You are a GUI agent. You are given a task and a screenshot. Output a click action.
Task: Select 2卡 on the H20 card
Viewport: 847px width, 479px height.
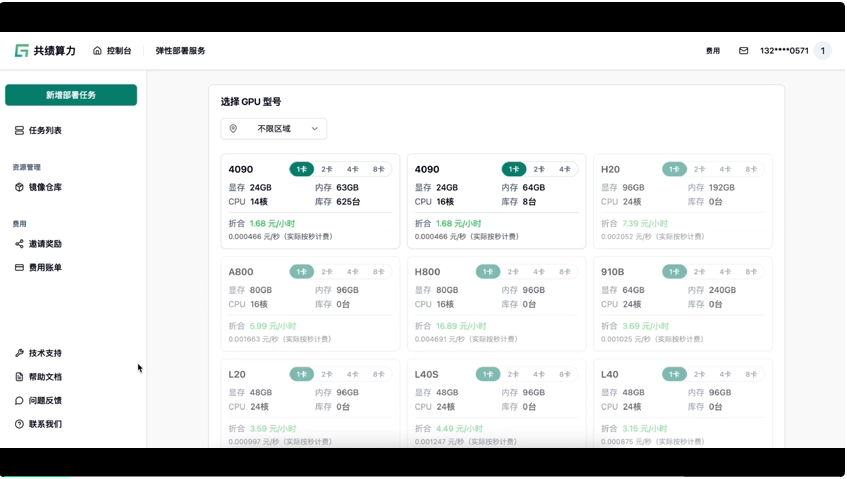click(700, 170)
